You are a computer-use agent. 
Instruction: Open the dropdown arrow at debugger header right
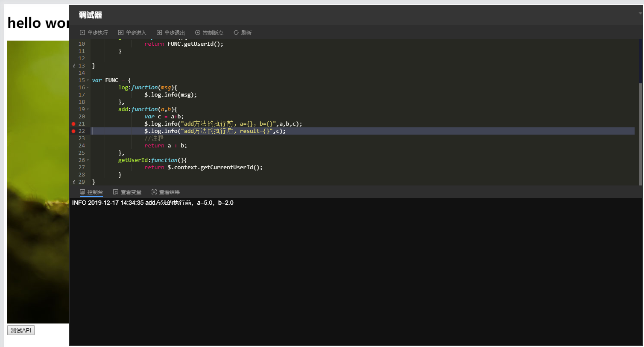point(640,14)
